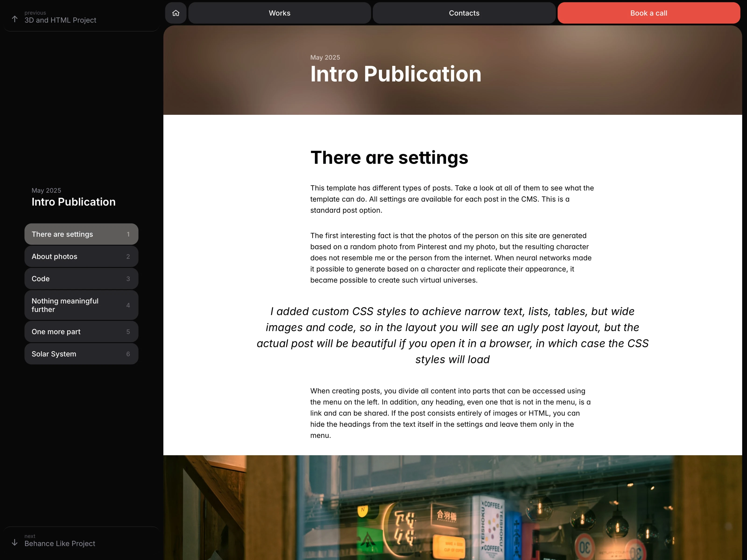Click the down arrow beside next project

coord(14,542)
